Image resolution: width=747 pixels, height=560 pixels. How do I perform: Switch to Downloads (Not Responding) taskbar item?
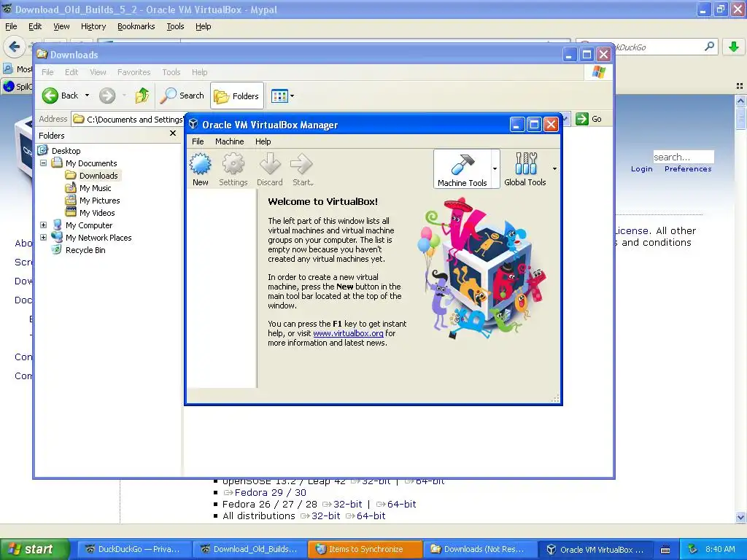(480, 549)
